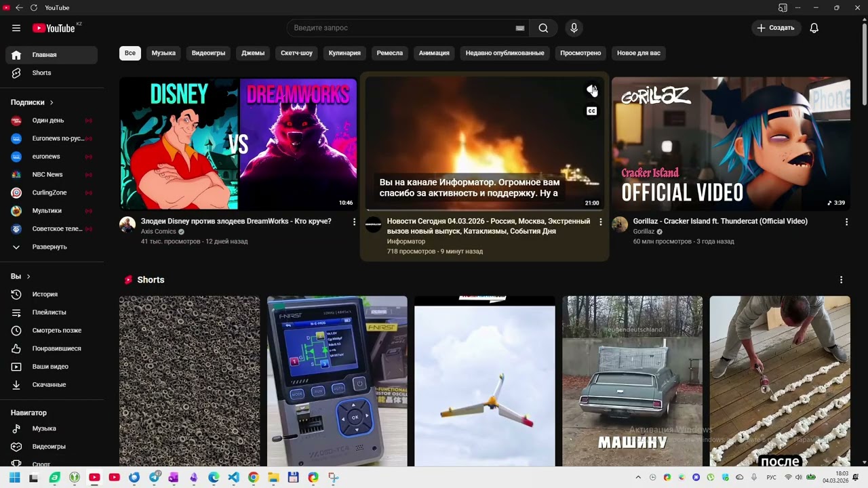Select the Скетч-шоу filter chip
The image size is (868, 488).
[x=296, y=53]
